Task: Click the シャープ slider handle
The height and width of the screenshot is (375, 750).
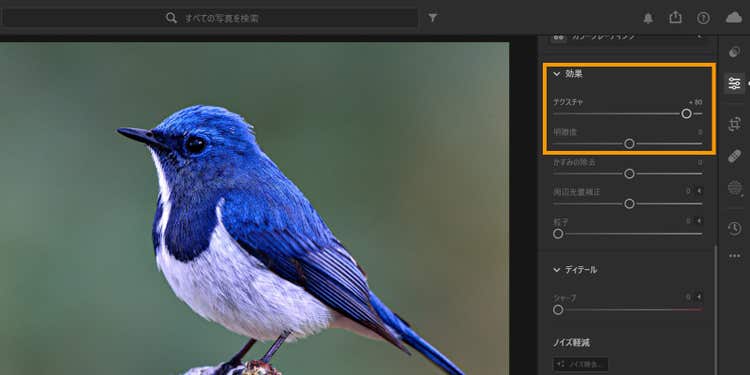Action: coord(558,310)
